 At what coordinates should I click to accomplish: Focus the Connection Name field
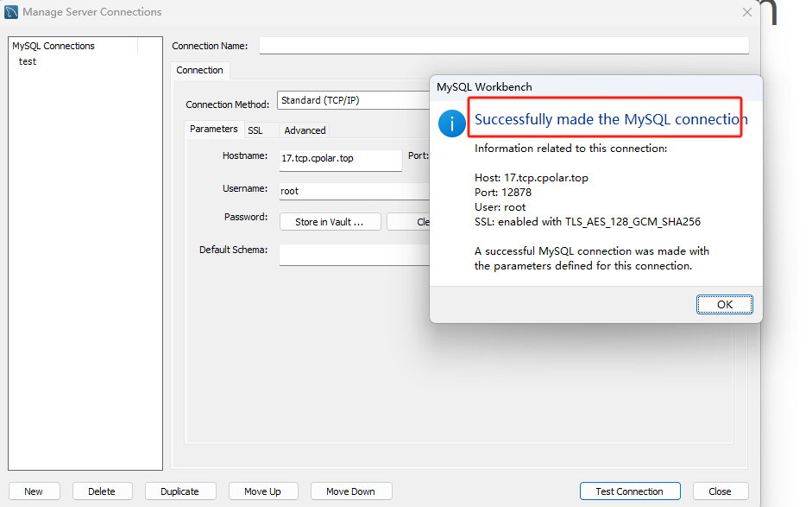click(504, 45)
